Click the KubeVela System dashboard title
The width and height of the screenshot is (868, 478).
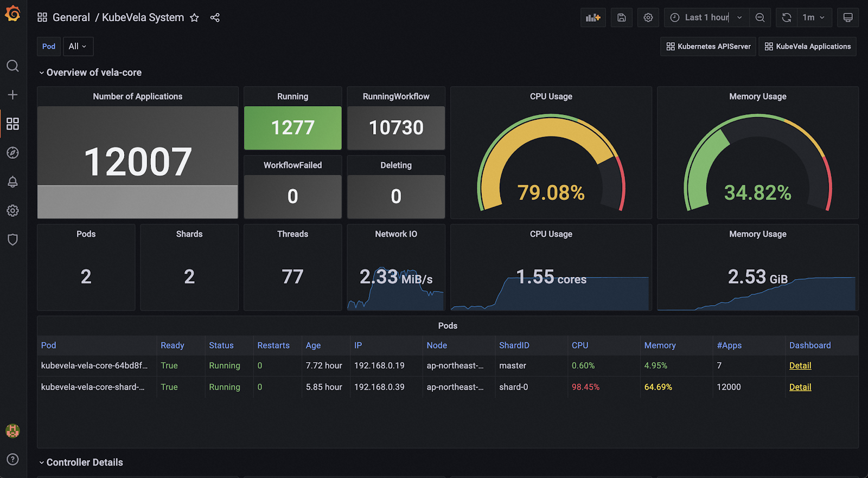[143, 17]
